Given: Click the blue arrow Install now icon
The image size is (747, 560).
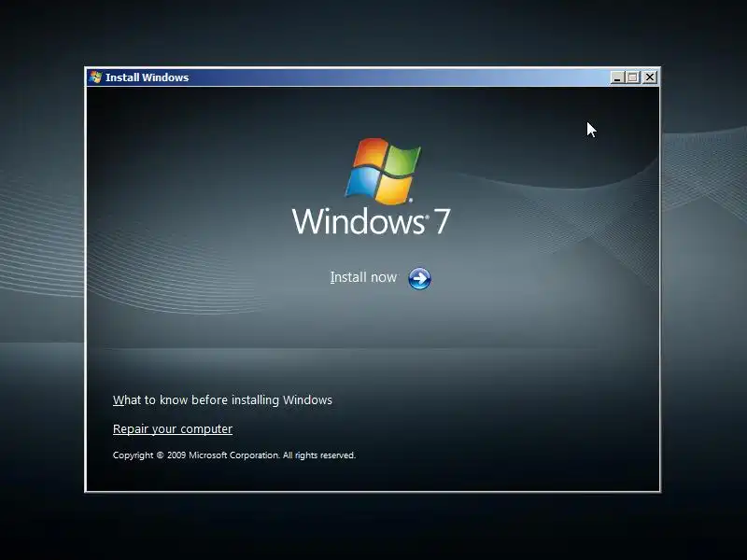Looking at the screenshot, I should (419, 278).
